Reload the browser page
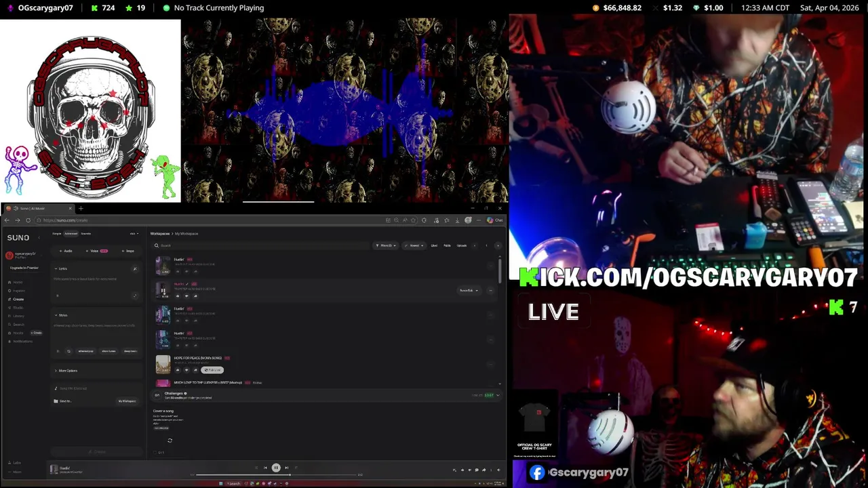Viewport: 868px width, 488px height. (28, 220)
